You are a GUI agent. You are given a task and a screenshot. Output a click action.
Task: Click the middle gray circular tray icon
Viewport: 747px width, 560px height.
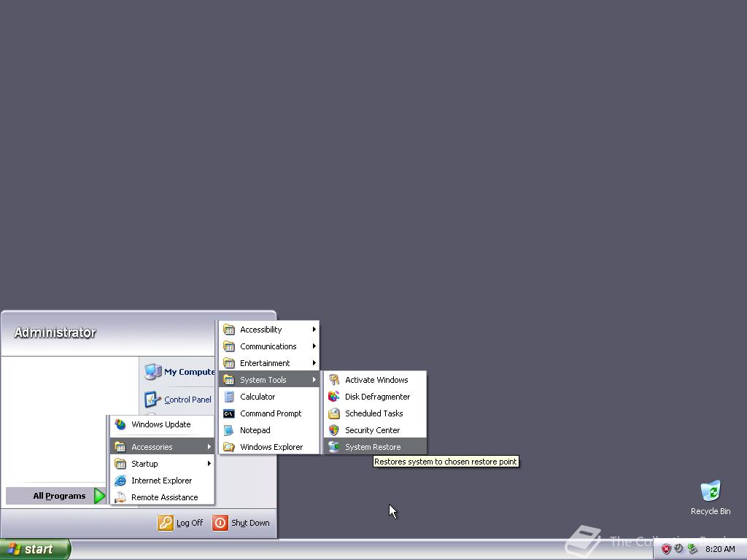(x=679, y=548)
